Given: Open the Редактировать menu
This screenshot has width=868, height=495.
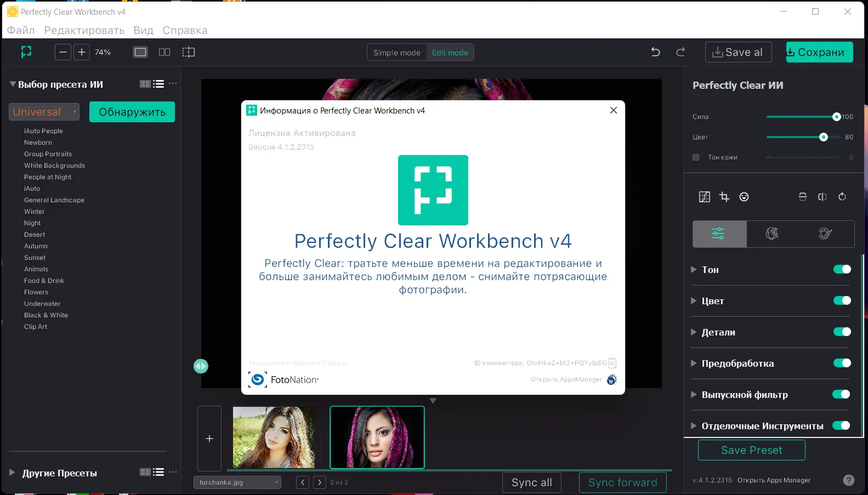Looking at the screenshot, I should [x=84, y=30].
